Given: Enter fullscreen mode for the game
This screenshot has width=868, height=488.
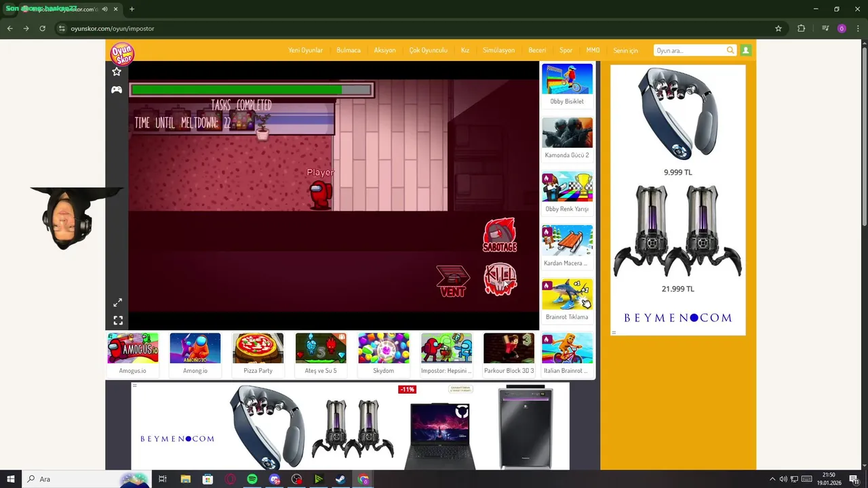Looking at the screenshot, I should [118, 320].
